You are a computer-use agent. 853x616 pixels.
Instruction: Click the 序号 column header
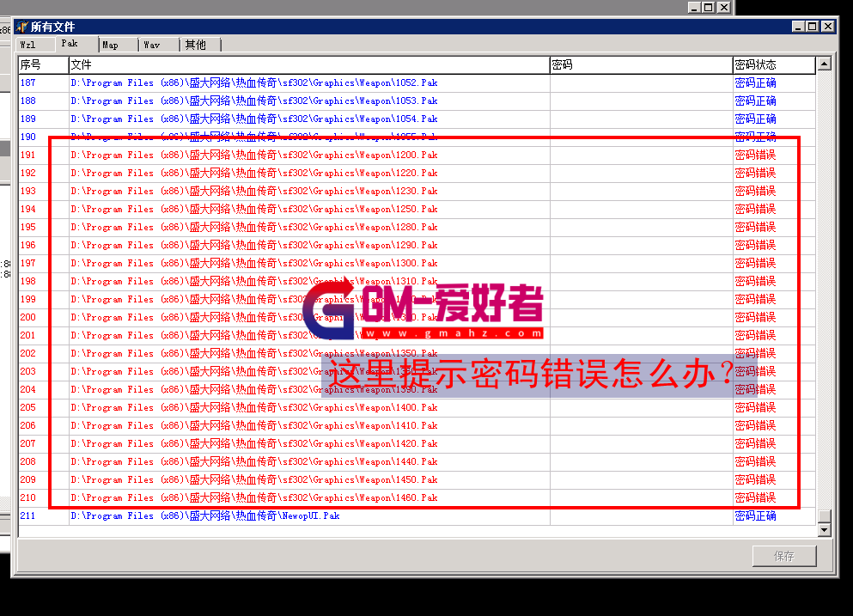(44, 64)
